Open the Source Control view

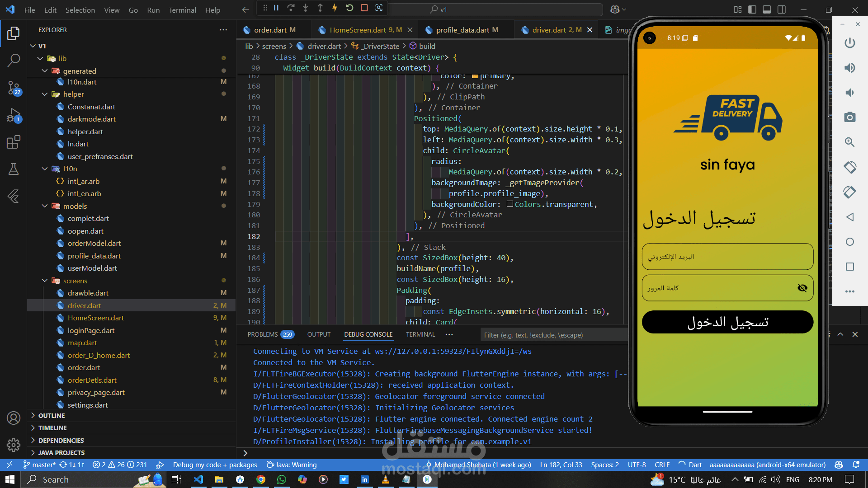tap(14, 88)
